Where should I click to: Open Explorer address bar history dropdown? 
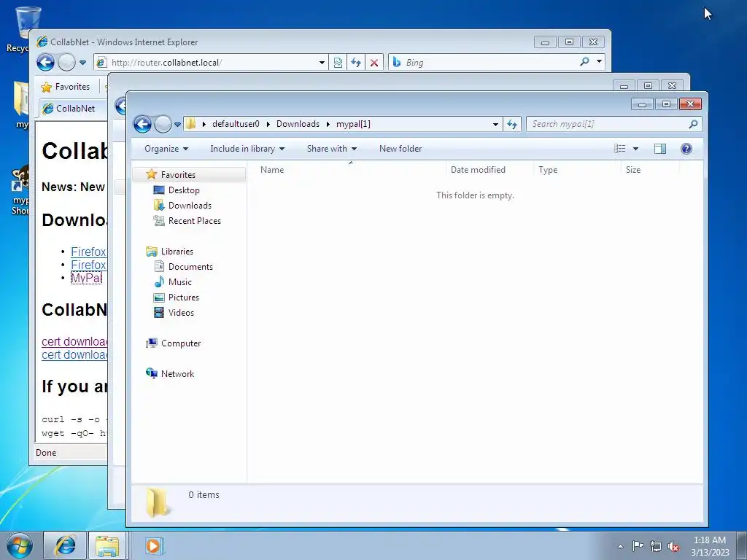(x=495, y=124)
